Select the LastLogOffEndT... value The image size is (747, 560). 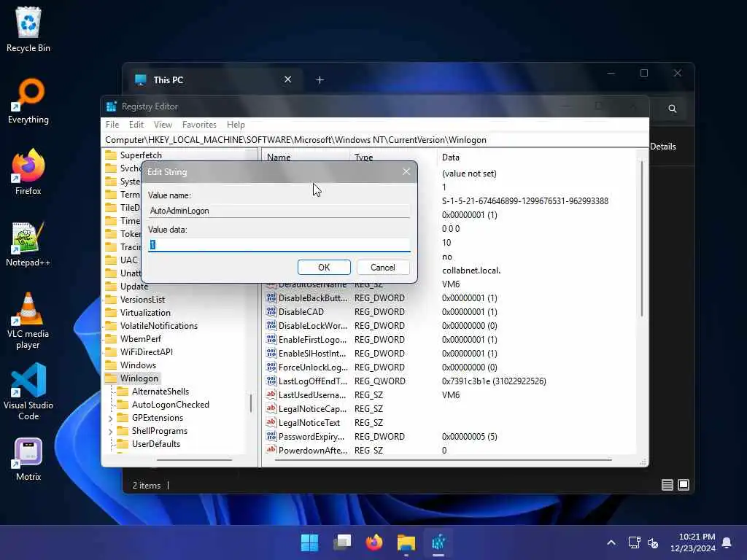(x=312, y=381)
